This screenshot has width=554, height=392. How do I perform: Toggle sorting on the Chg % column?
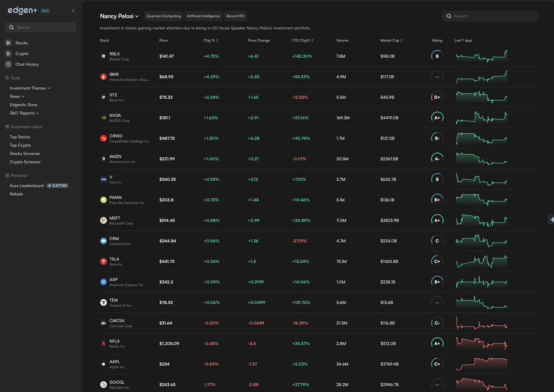point(218,40)
